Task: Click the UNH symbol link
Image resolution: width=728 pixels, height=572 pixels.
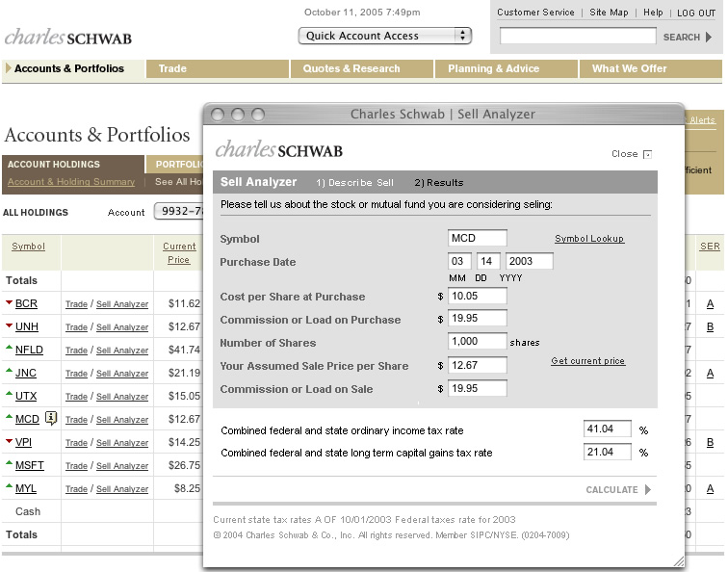Action: pos(26,326)
